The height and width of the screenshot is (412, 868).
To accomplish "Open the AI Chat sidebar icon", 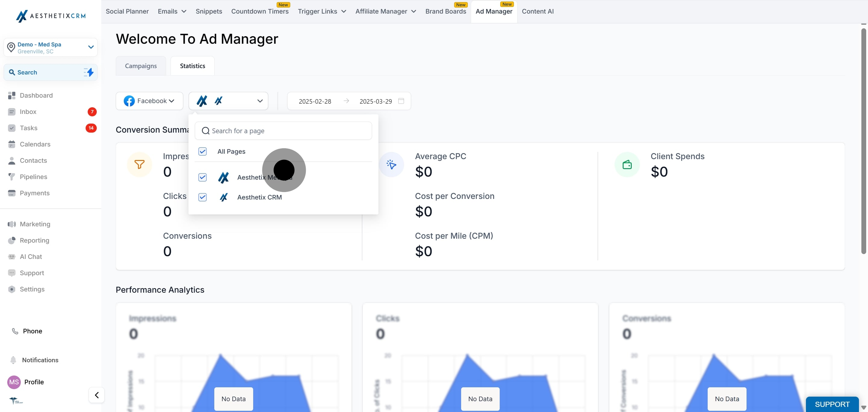I will point(12,256).
